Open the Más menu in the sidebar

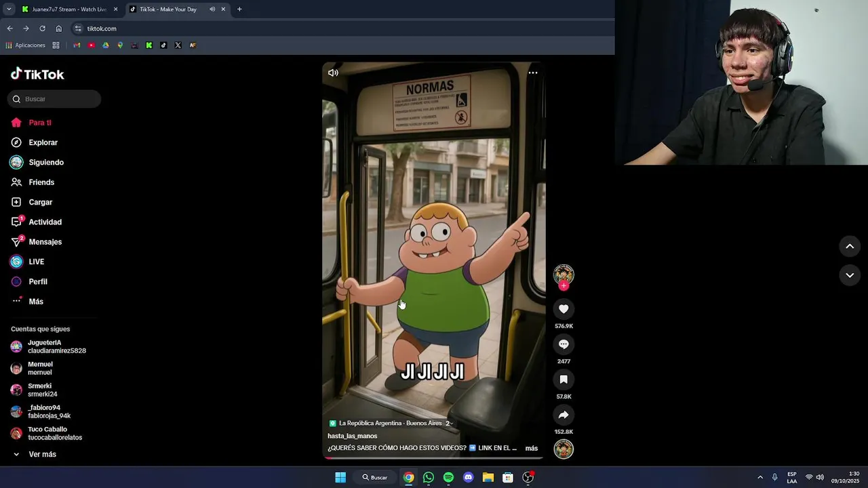pos(27,302)
